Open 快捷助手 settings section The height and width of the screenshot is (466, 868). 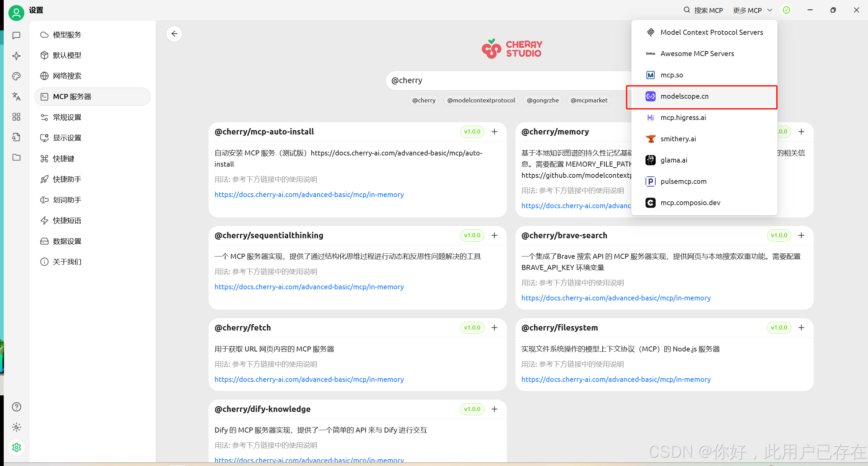(92, 179)
